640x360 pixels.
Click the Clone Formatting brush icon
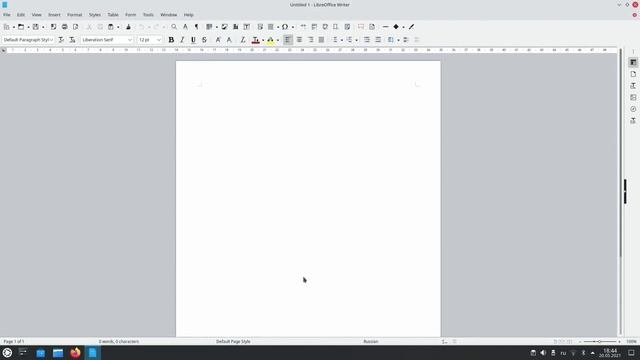point(128,27)
